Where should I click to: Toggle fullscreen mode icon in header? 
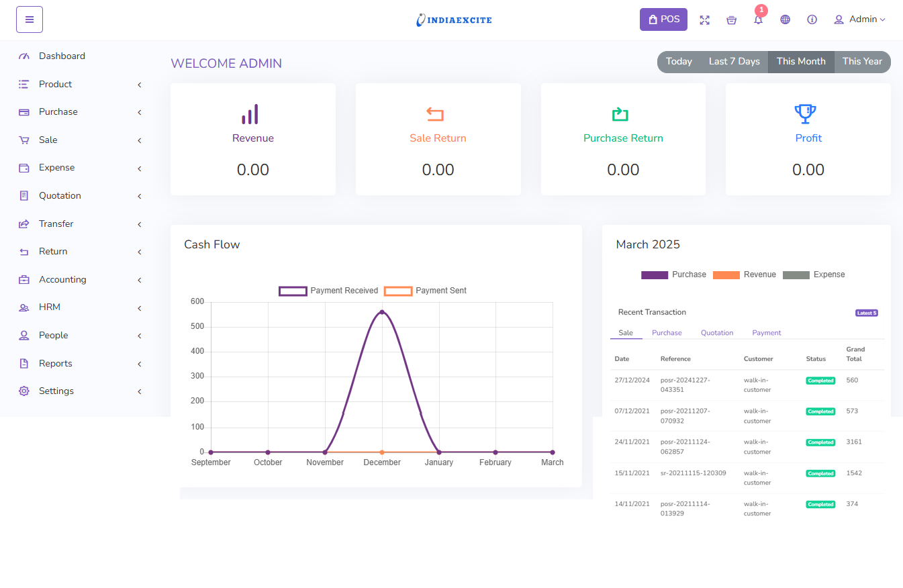coord(704,20)
